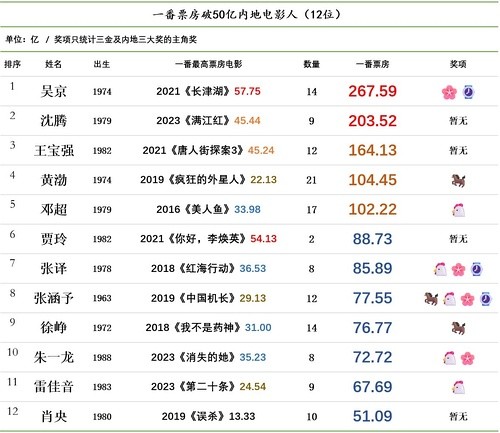The width and height of the screenshot is (500, 433).
Task: Click the 数量 column header
Action: (x=311, y=64)
